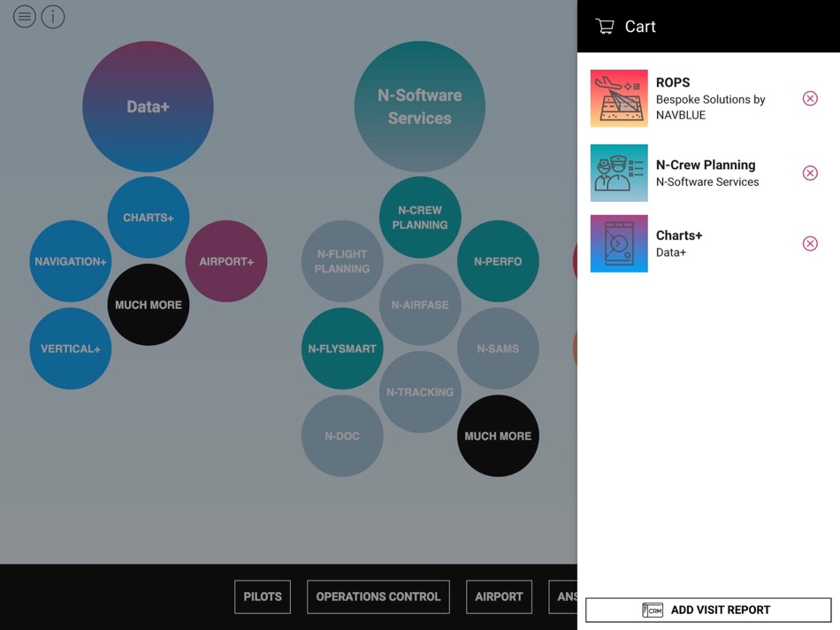The image size is (840, 630).
Task: Select the Operations Control filter tab
Action: click(x=378, y=596)
